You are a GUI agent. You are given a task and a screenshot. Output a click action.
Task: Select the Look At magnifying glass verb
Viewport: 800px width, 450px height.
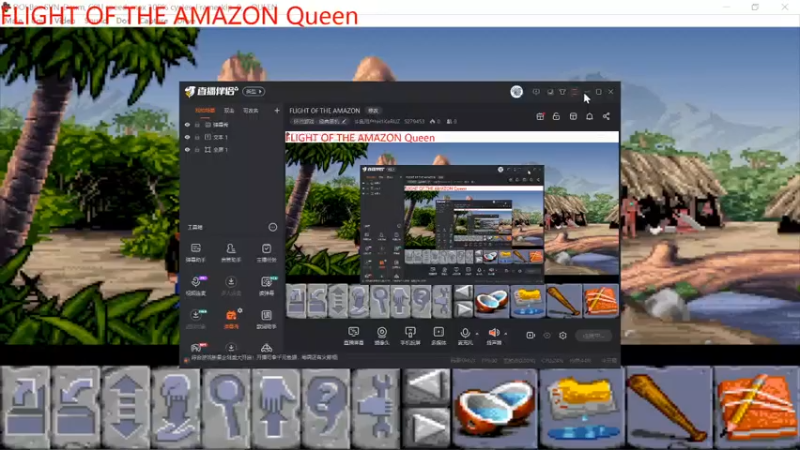click(x=226, y=407)
